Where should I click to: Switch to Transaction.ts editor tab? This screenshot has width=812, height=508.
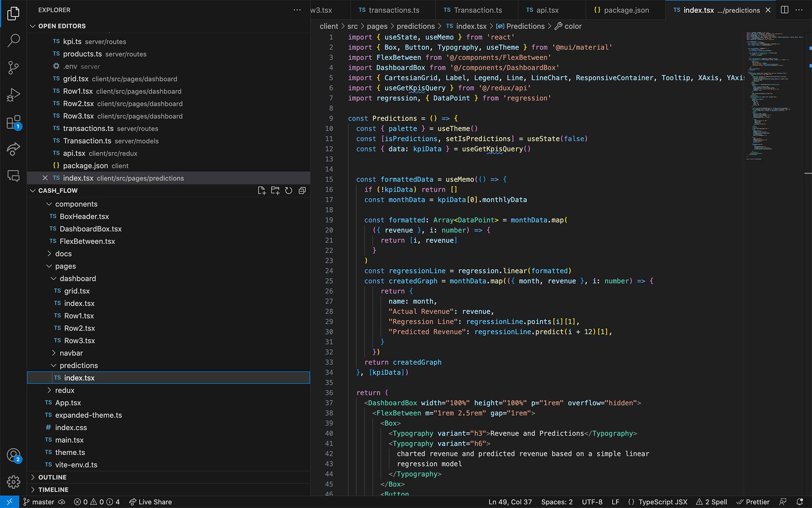point(477,10)
